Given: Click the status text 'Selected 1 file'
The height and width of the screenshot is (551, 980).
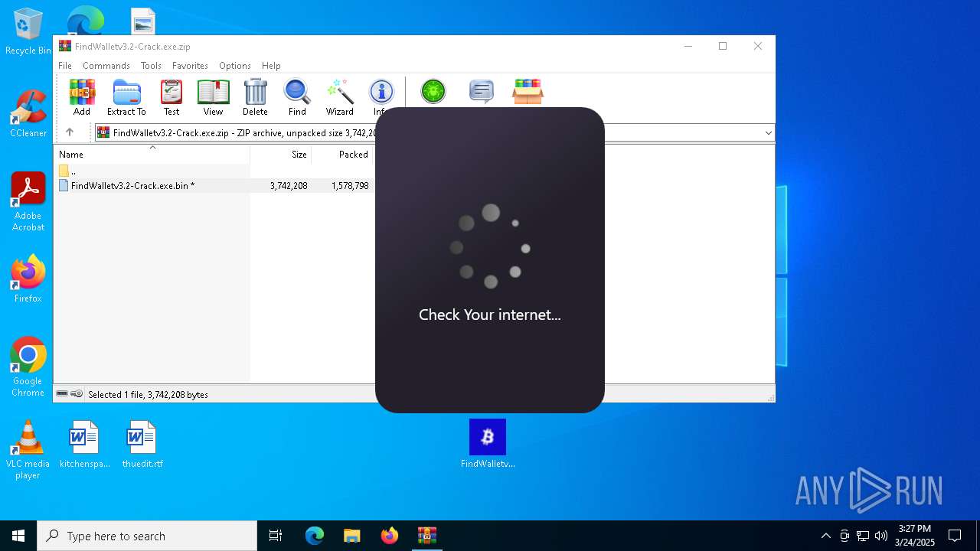Looking at the screenshot, I should pyautogui.click(x=148, y=395).
